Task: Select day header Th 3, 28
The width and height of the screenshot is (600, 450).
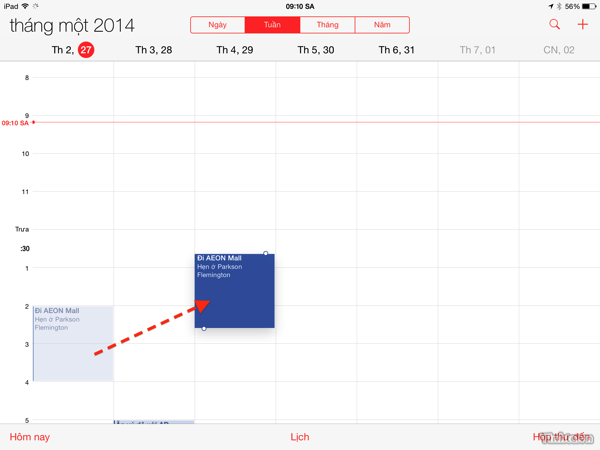Action: (x=153, y=50)
